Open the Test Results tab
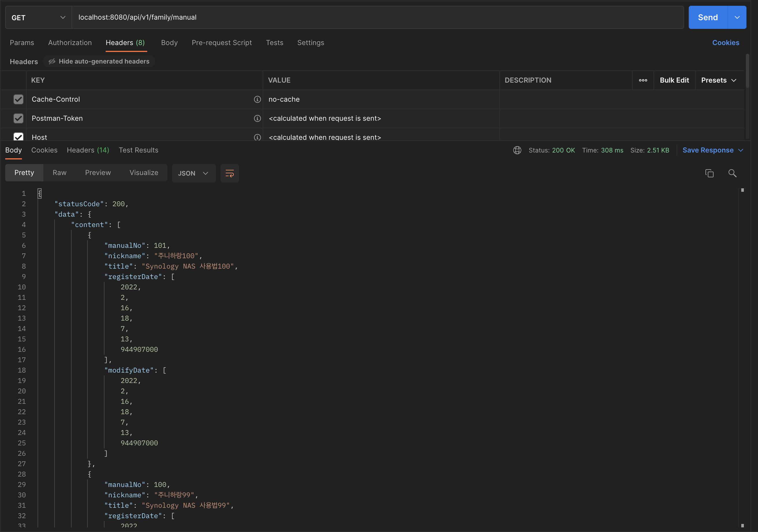Viewport: 758px width, 532px height. coord(138,150)
